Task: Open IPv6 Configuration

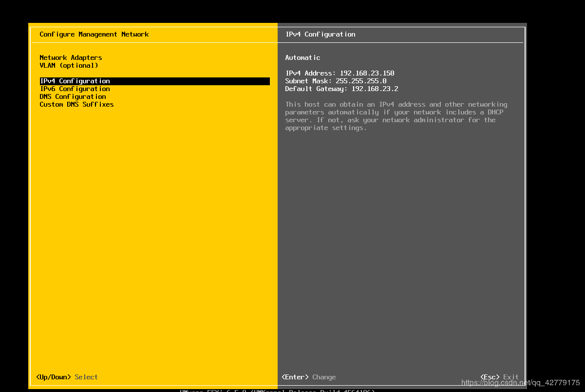Action: point(75,89)
